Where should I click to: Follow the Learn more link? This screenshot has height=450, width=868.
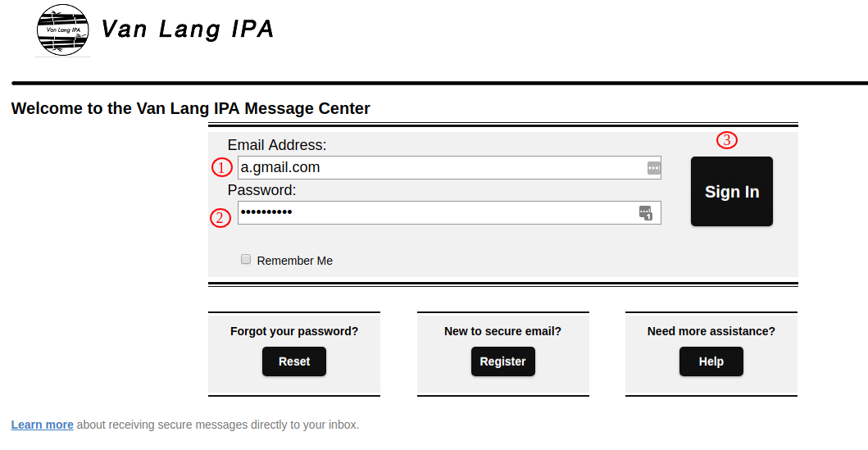pos(42,425)
